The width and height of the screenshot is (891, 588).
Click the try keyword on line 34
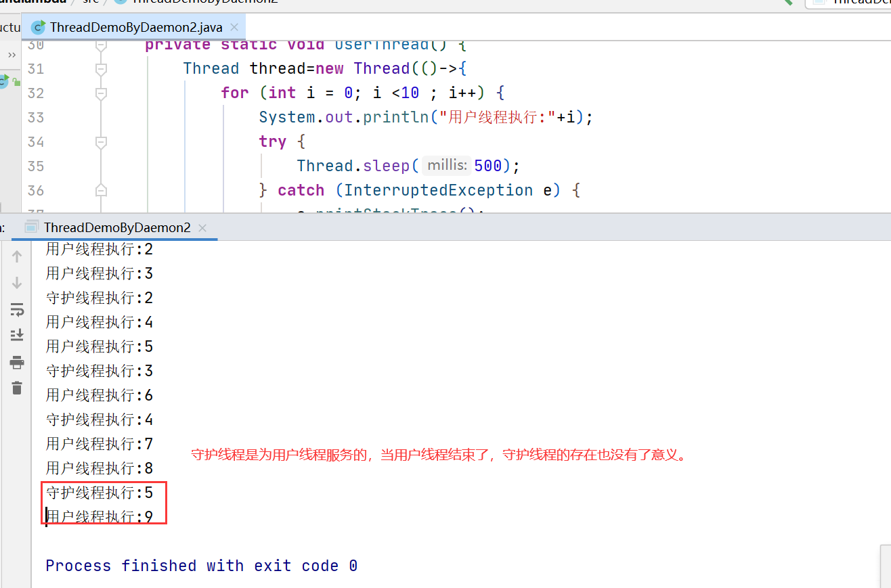pos(273,141)
